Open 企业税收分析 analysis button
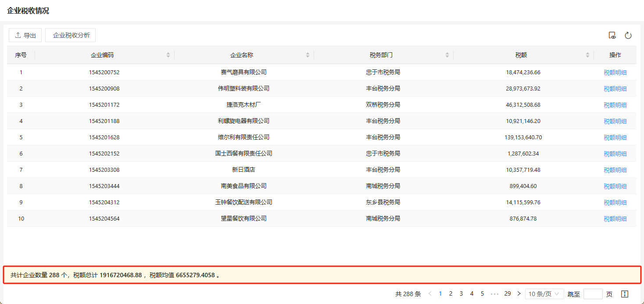The image size is (644, 304). click(71, 36)
